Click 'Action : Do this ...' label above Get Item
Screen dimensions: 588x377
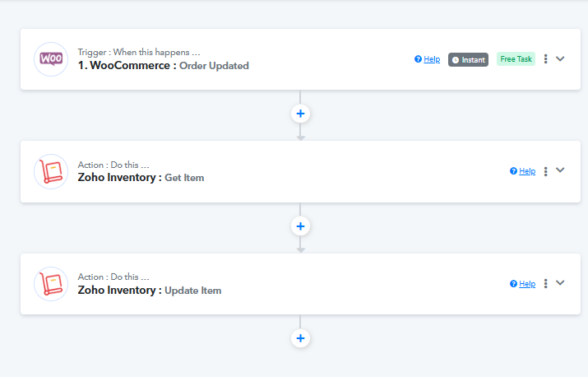(113, 165)
